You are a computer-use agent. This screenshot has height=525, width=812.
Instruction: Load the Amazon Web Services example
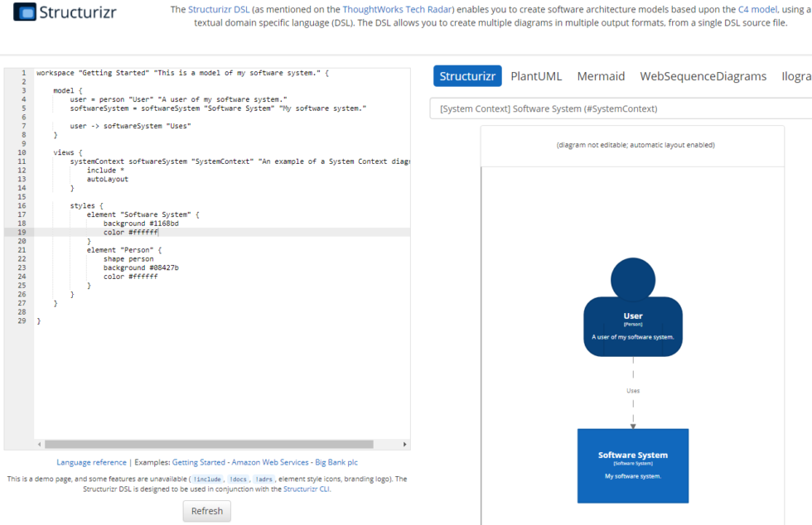tap(270, 462)
